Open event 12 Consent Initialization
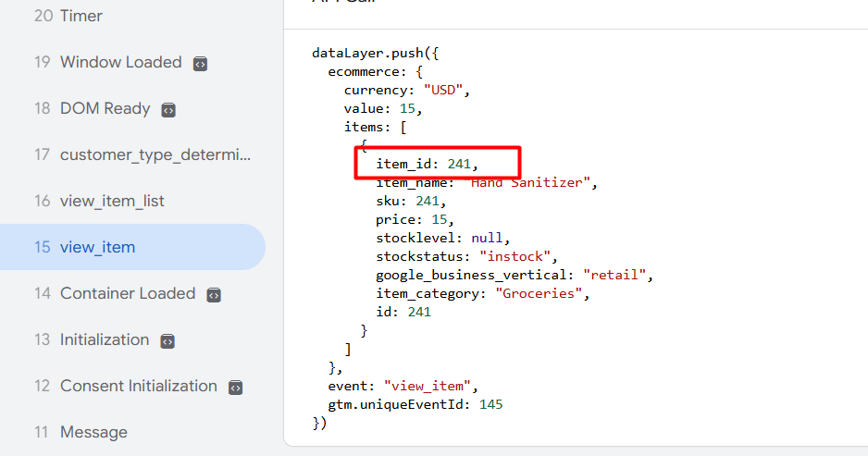The height and width of the screenshot is (456, 868). coord(138,386)
